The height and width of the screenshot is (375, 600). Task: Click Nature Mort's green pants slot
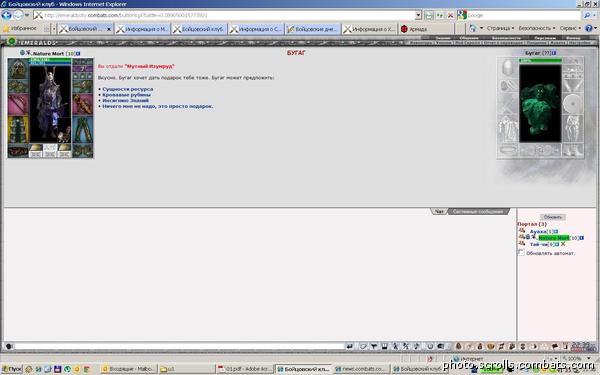tap(83, 130)
